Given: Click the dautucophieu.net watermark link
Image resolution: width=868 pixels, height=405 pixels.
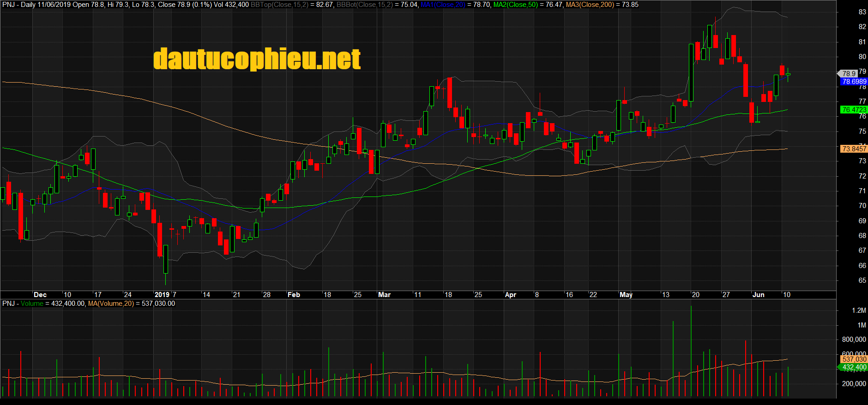Looking at the screenshot, I should coord(257,59).
